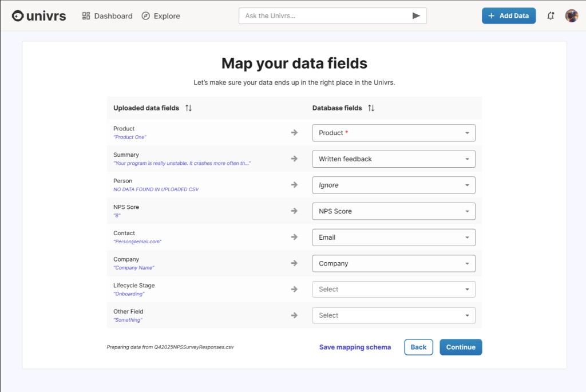This screenshot has width=586, height=392.
Task: Open the Company database field dropdown
Action: click(394, 263)
